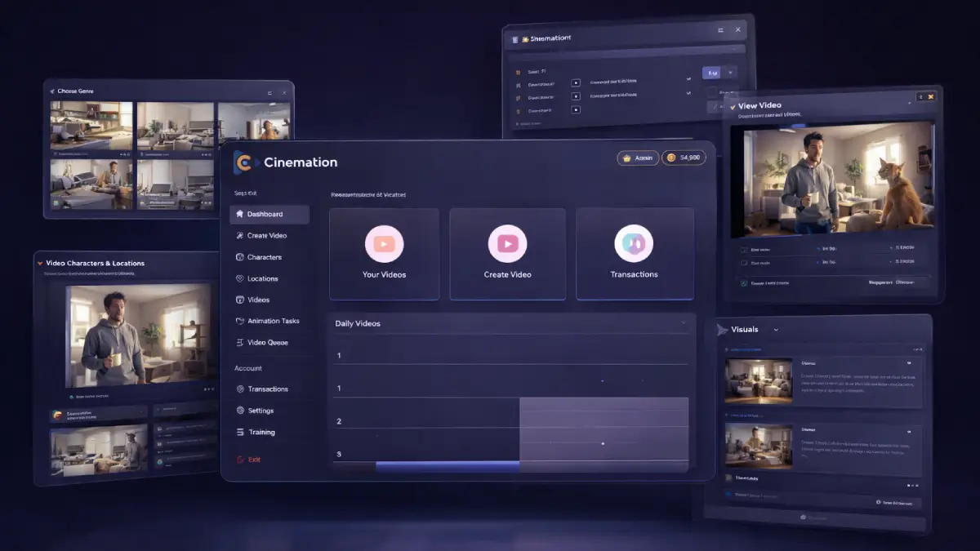
Task: Open the Transactions card icon
Action: point(634,243)
